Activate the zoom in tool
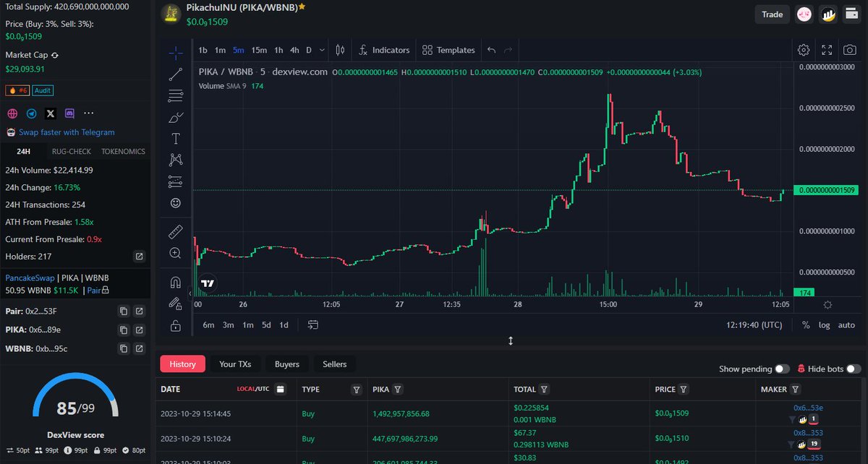 [x=175, y=253]
